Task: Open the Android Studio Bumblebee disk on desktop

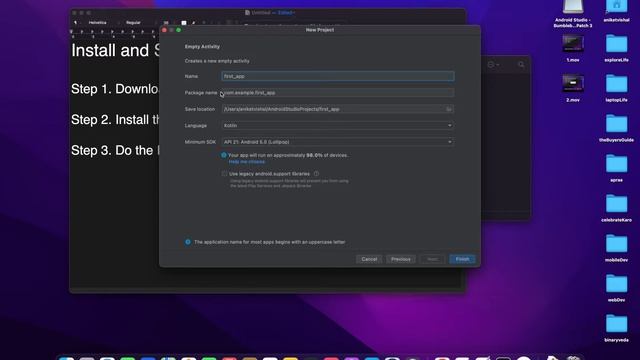Action: pos(573,13)
